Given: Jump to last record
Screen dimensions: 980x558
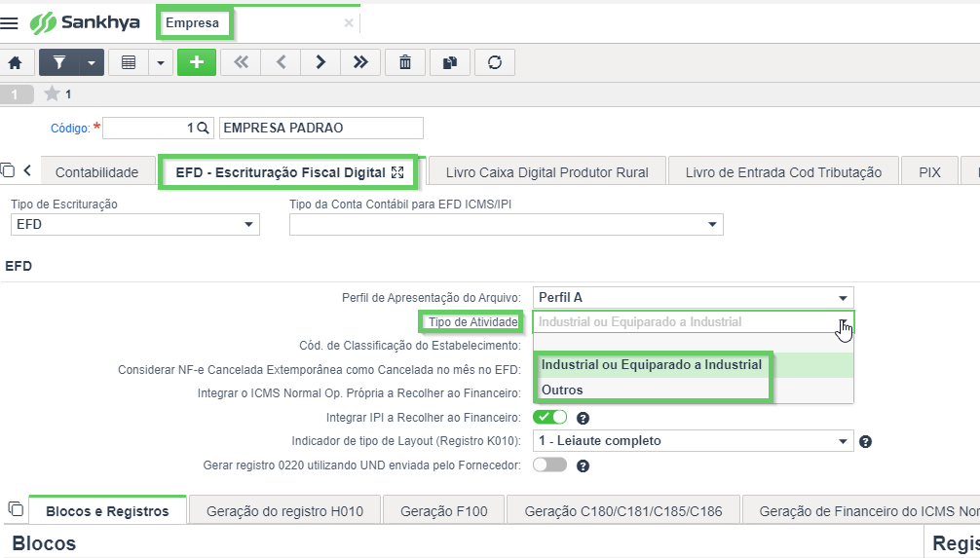Looking at the screenshot, I should coord(360,62).
